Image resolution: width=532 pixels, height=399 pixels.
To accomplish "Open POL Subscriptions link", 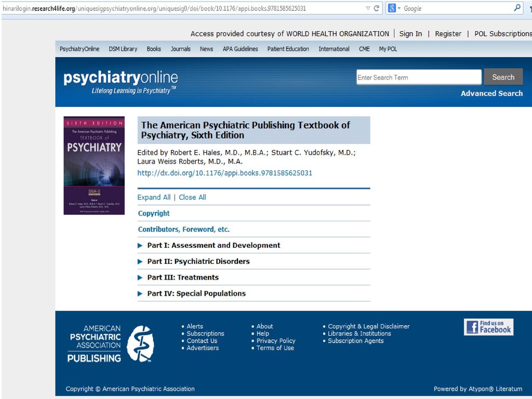I will click(x=503, y=34).
